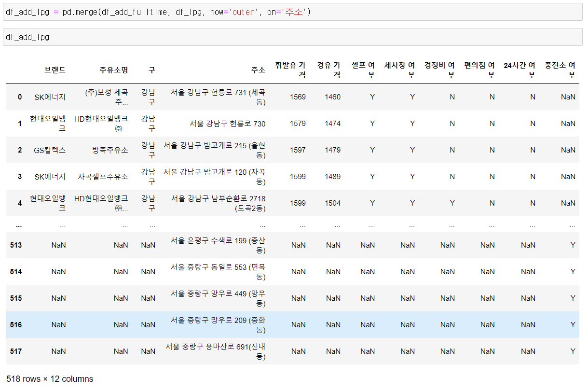Click row index 0
Viewport: 588px width, 391px height.
pos(20,97)
